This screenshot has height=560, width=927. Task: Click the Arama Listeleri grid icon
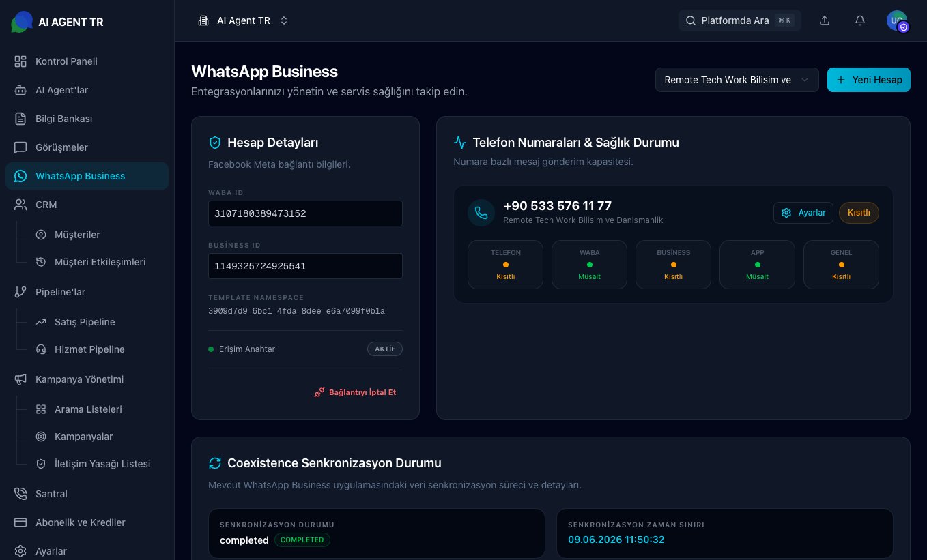click(41, 409)
